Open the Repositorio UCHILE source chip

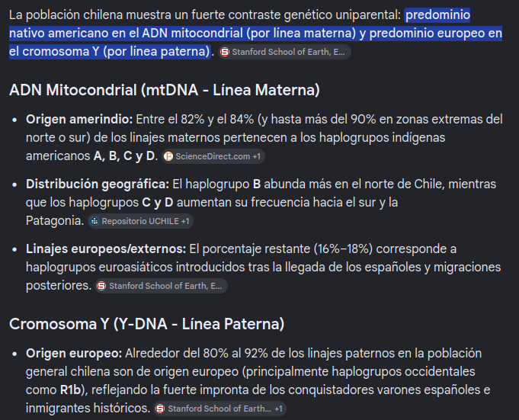[x=140, y=221]
